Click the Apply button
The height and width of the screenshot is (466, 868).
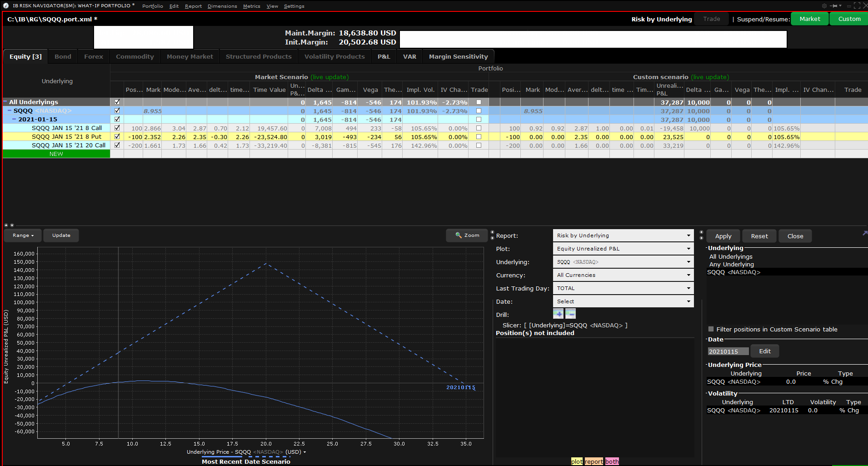(x=723, y=236)
